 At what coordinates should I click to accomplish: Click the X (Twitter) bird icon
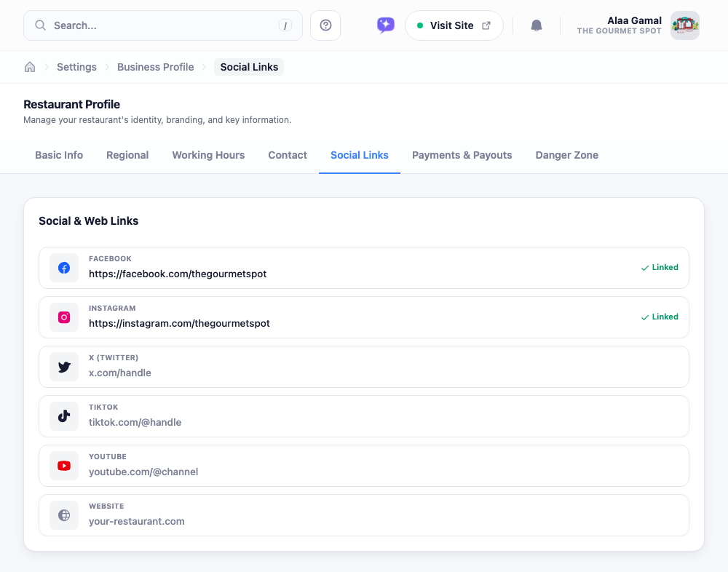[64, 367]
